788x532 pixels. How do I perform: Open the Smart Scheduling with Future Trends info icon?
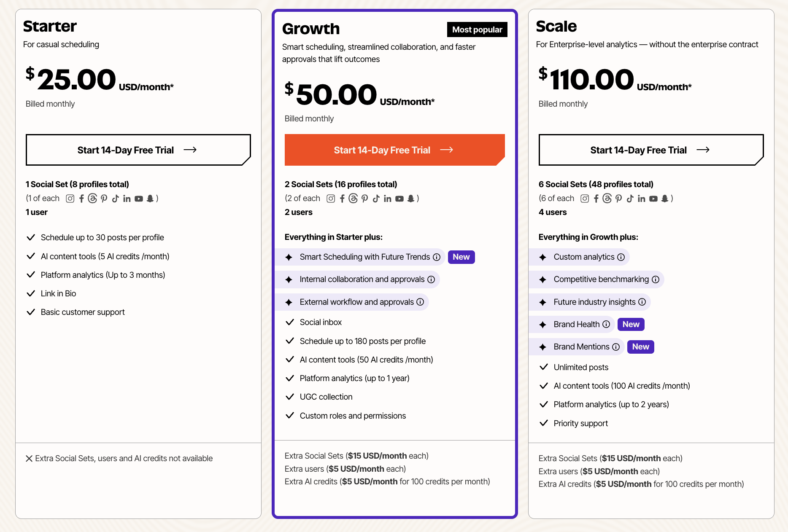click(437, 257)
